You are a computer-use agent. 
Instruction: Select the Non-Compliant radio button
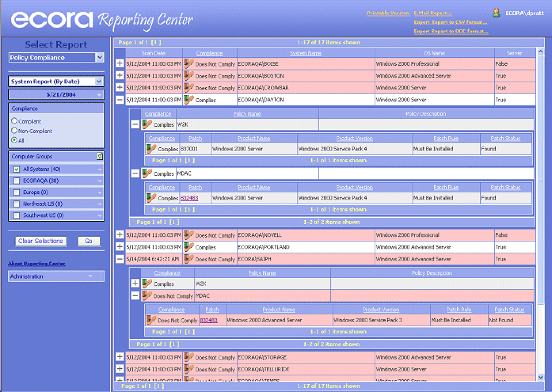pos(15,130)
